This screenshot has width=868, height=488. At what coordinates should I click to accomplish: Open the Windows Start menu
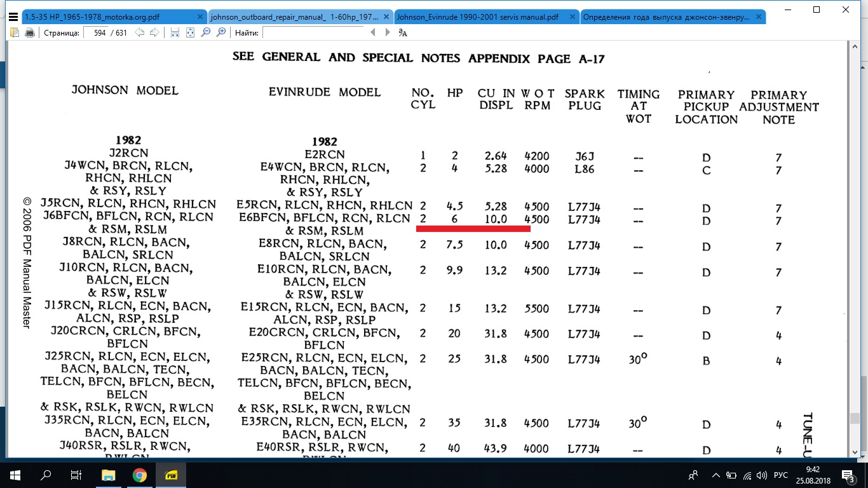(x=15, y=475)
